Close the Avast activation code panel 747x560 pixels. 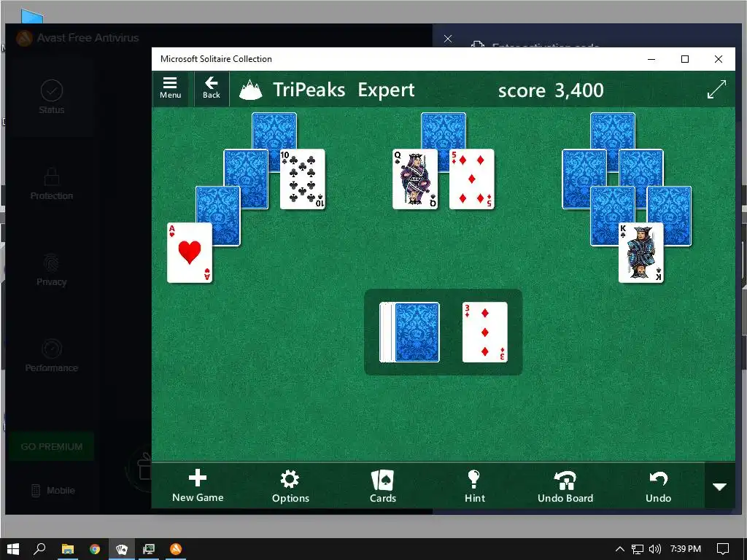448,39
